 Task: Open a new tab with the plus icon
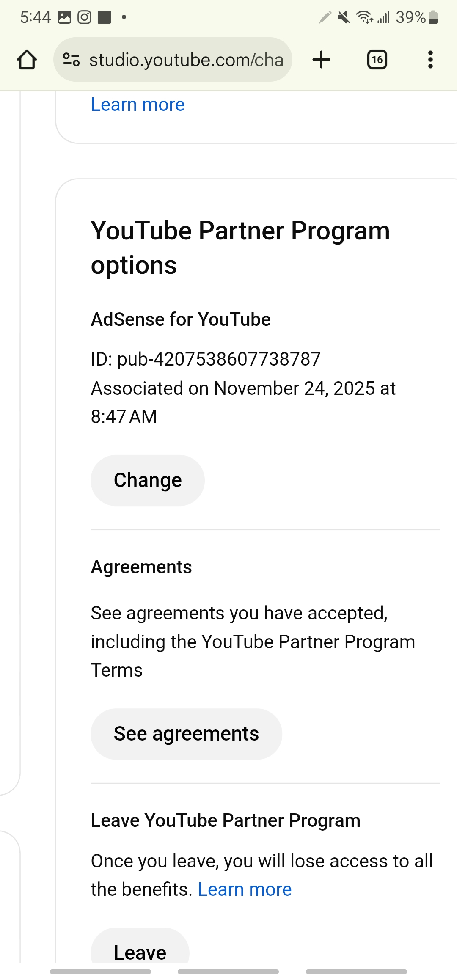tap(322, 59)
